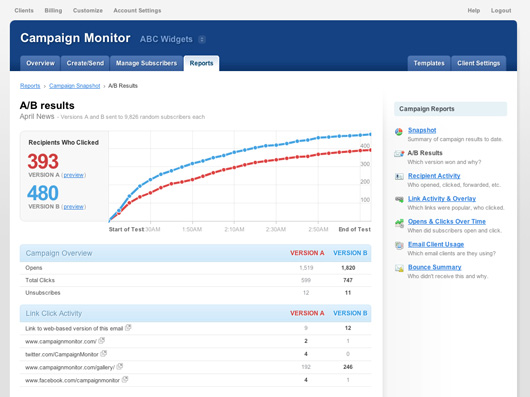The width and height of the screenshot is (530, 397).
Task: Click the Logout link
Action: tap(501, 10)
